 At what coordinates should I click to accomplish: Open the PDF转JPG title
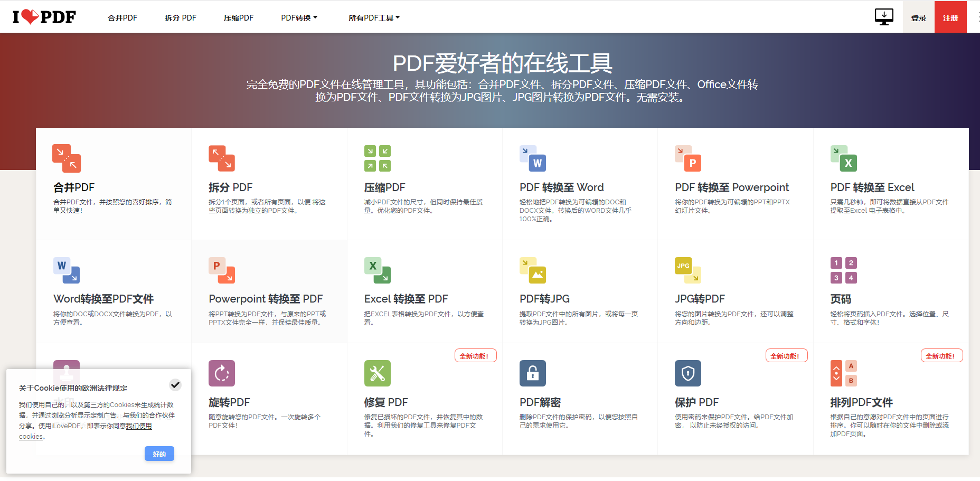coord(544,299)
